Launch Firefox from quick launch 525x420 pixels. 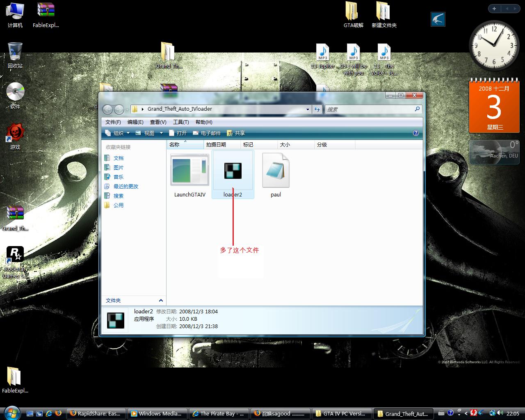pyautogui.click(x=59, y=413)
